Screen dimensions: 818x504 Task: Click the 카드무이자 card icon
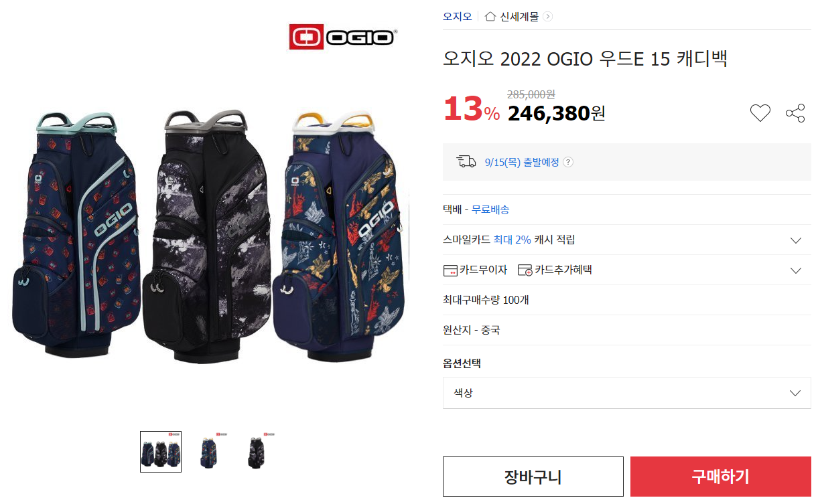pos(450,270)
